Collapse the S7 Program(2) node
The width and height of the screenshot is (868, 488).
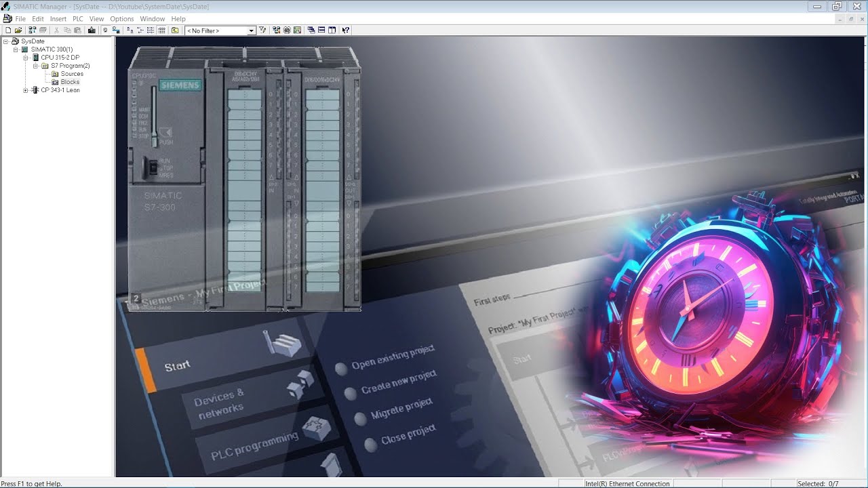[35, 66]
